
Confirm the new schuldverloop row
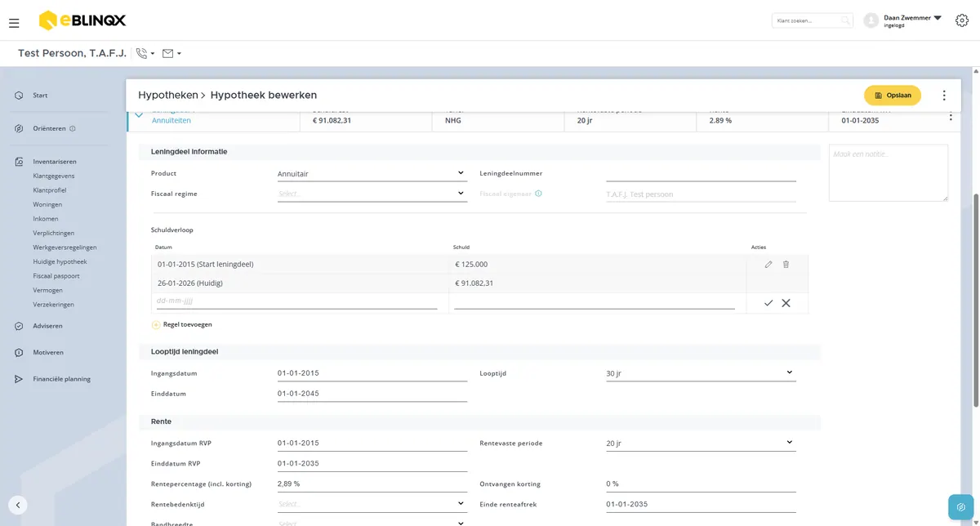tap(768, 303)
